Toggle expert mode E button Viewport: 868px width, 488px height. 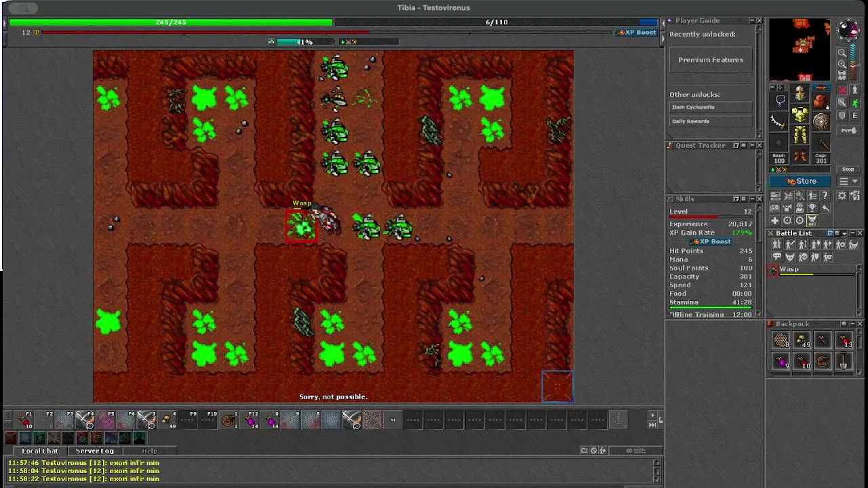click(x=854, y=115)
